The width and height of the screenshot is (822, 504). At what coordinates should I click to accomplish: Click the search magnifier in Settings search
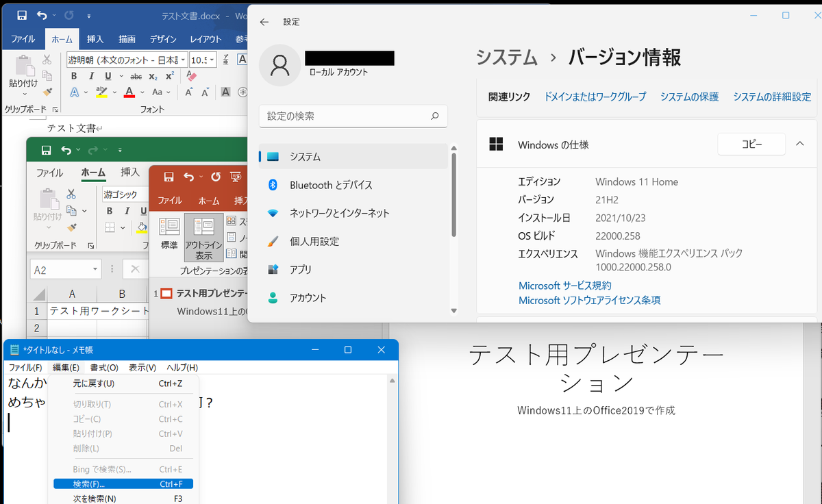(434, 116)
